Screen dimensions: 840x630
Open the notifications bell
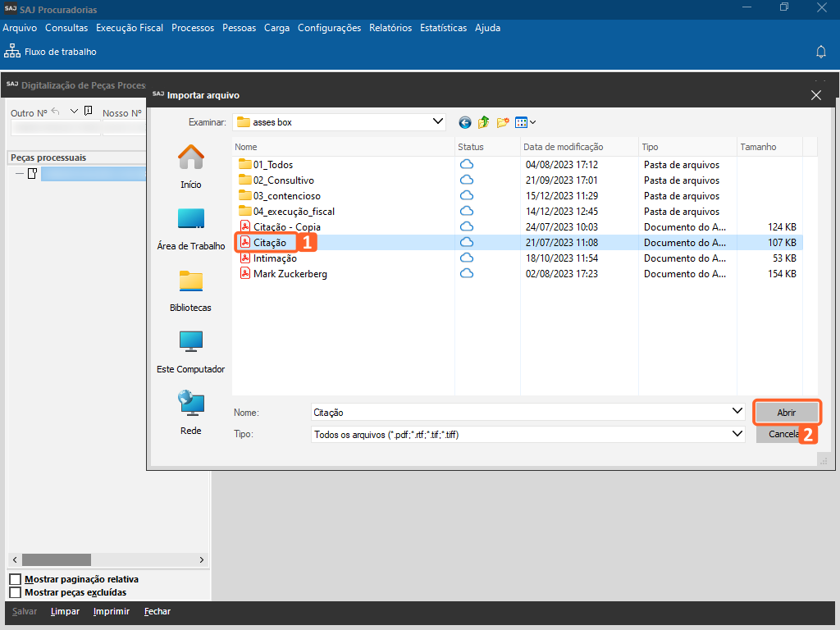tap(820, 52)
